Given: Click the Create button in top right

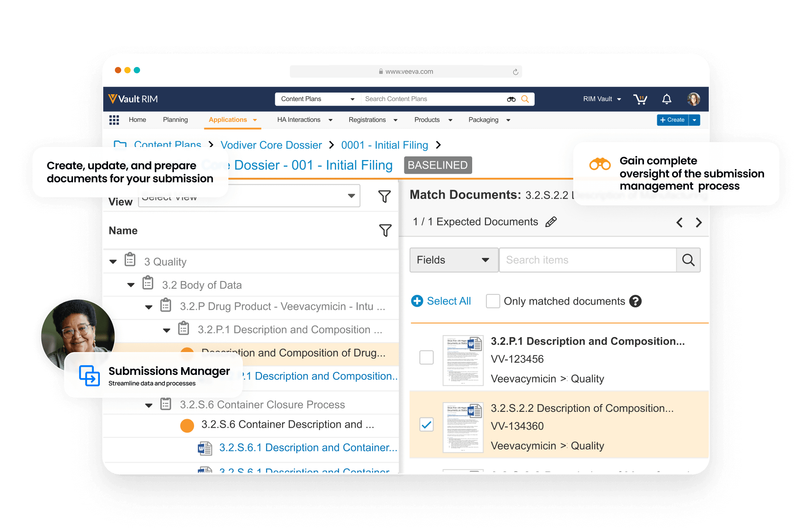Looking at the screenshot, I should pos(674,120).
